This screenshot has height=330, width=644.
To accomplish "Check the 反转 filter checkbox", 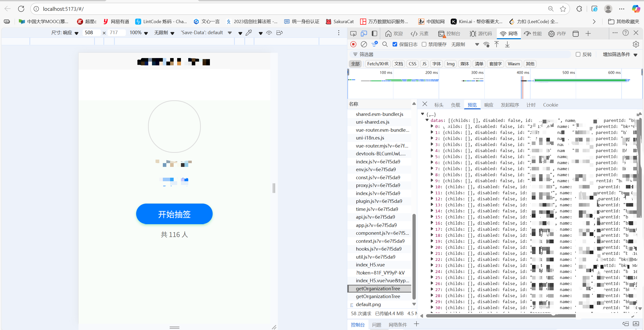I will pyautogui.click(x=578, y=54).
